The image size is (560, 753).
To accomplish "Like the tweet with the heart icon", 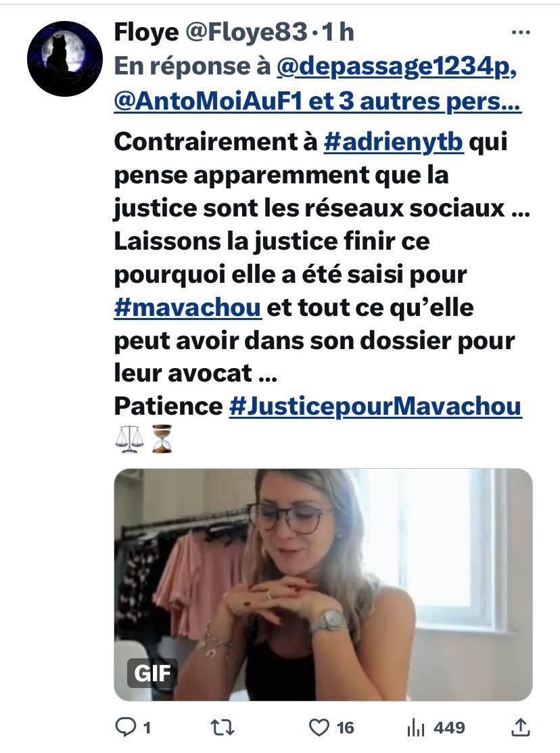I will [x=319, y=727].
